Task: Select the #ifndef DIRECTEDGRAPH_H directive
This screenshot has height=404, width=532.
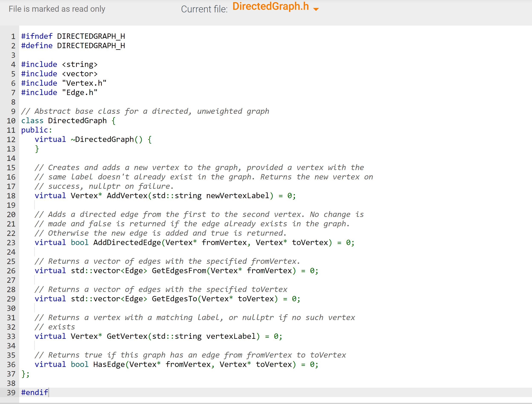Action: [73, 36]
